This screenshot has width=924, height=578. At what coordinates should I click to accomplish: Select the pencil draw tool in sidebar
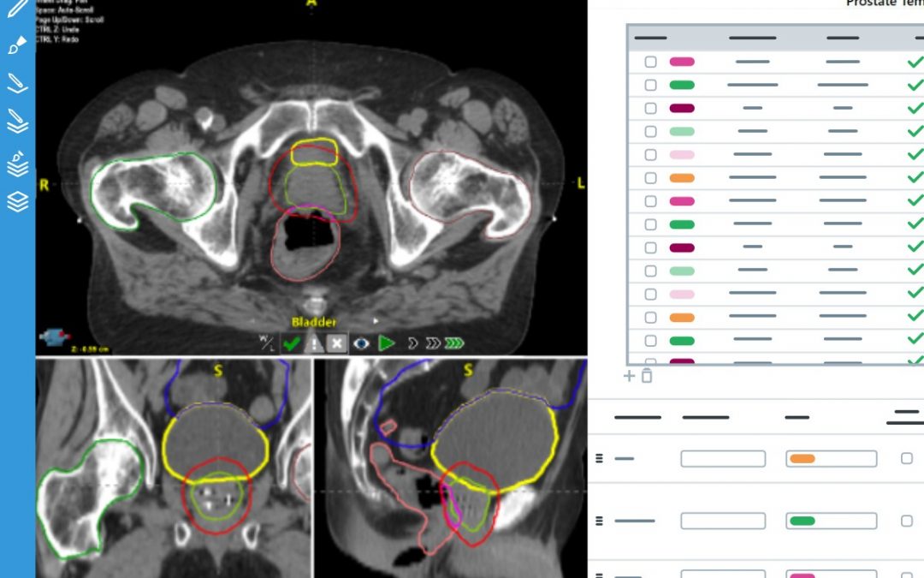tap(17, 10)
